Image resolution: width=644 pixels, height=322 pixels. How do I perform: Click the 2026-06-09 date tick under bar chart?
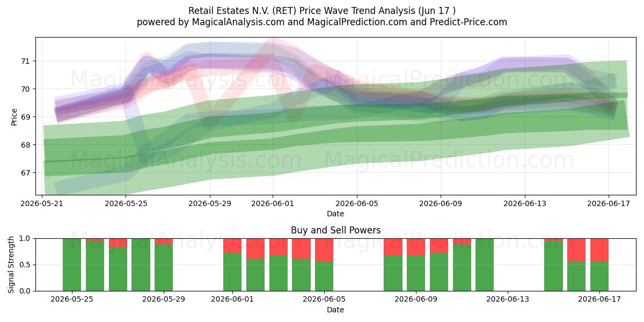[x=416, y=299]
